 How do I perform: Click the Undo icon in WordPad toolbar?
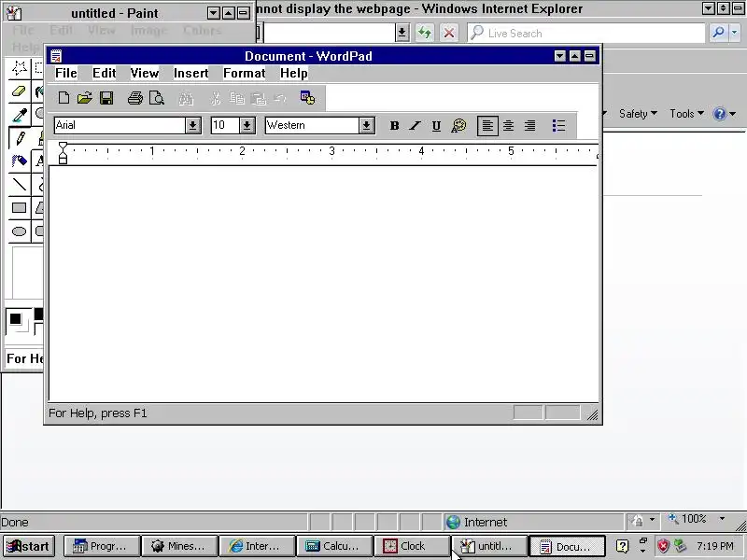click(280, 99)
